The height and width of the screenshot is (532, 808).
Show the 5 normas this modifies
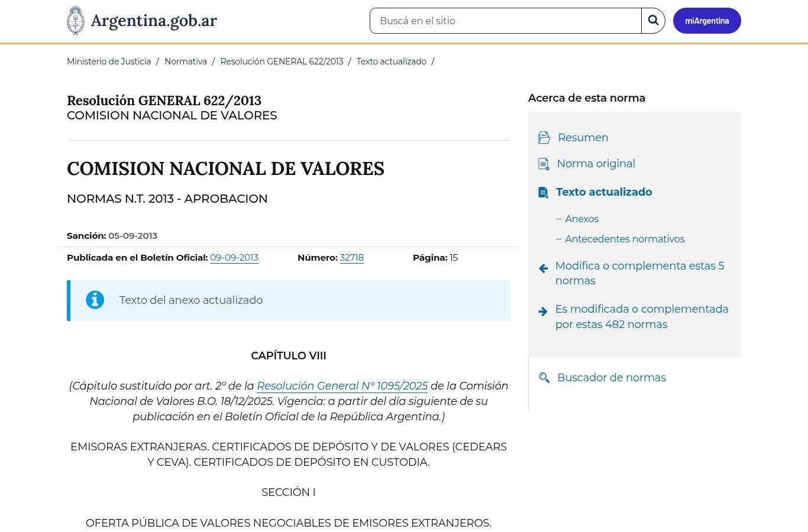tap(640, 273)
